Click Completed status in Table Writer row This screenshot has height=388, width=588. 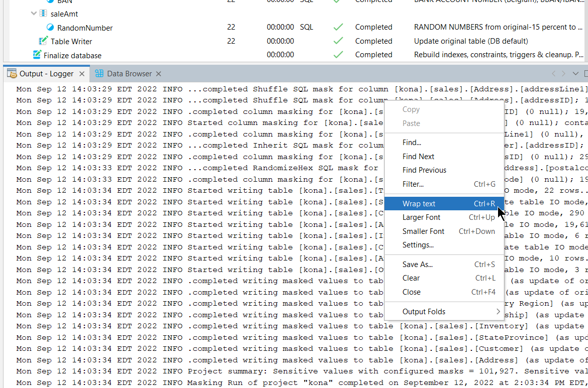click(x=373, y=41)
